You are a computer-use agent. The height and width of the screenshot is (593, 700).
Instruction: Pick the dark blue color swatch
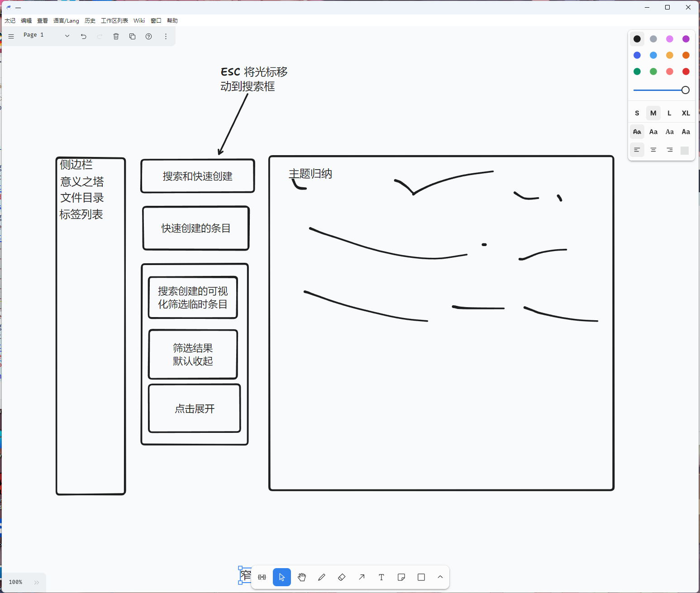(x=637, y=55)
